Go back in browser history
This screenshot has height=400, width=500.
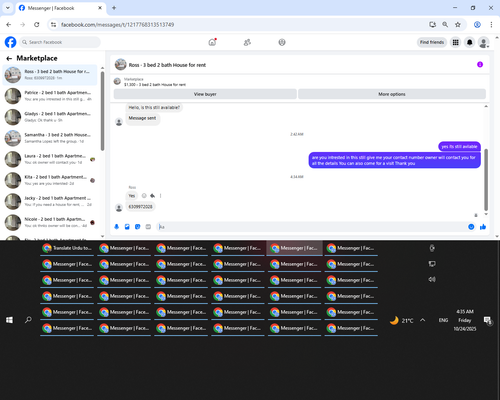click(9, 25)
